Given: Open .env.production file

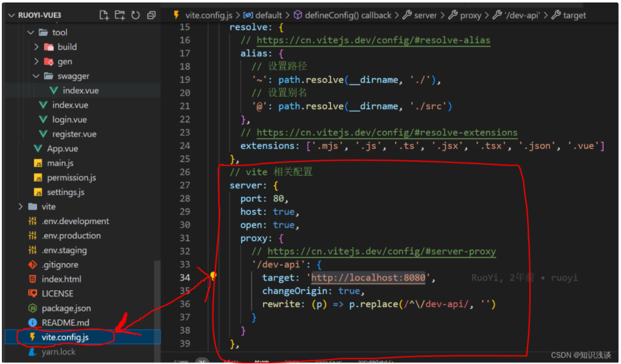Looking at the screenshot, I should pyautogui.click(x=71, y=236).
